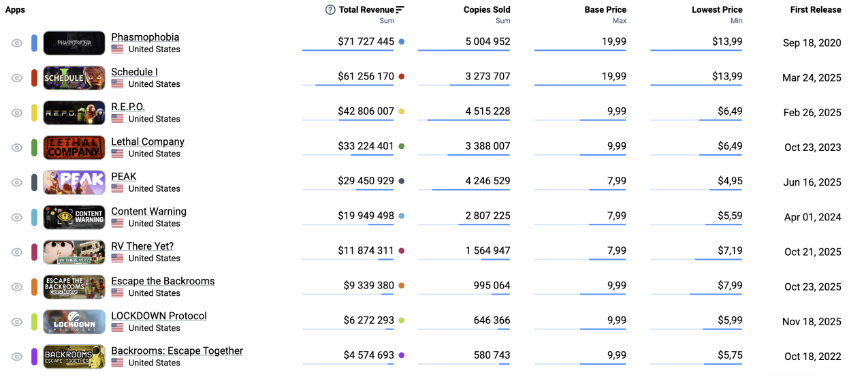Toggle the eye icon for RV There Yet?
Image resolution: width=851 pixels, height=379 pixels.
(x=17, y=252)
